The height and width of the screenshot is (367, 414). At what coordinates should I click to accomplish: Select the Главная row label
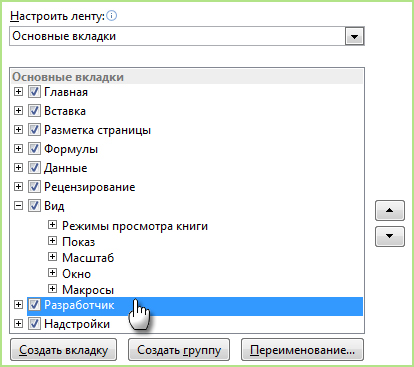point(66,92)
